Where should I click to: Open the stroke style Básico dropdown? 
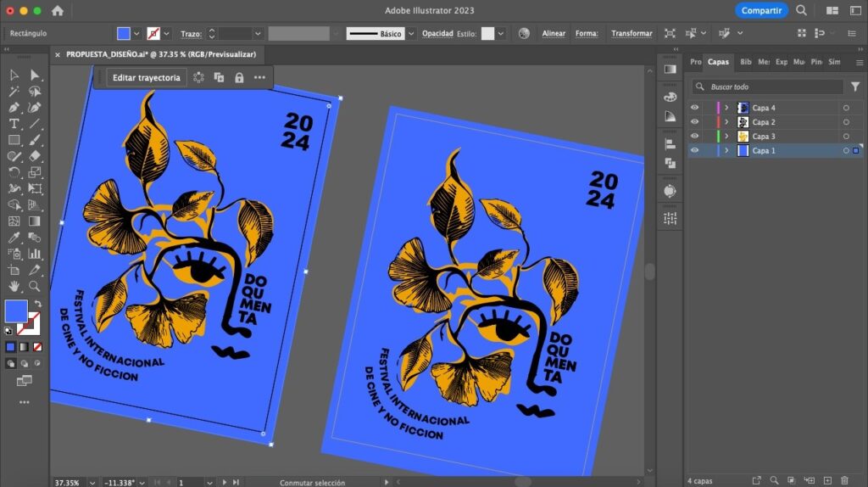click(411, 34)
